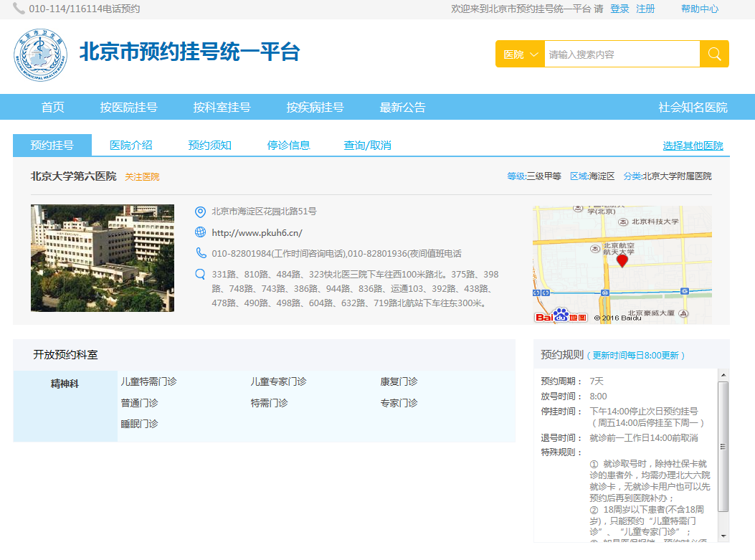Open 最新公告 navigation item

coord(402,107)
